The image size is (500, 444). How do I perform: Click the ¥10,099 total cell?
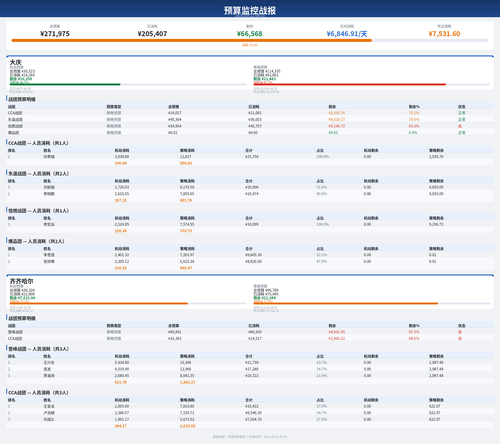pos(252,224)
